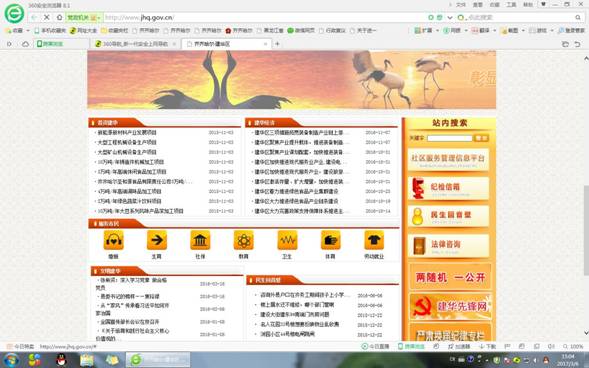Open the waveform health (卫生) icon
This screenshot has height=368, width=589.
287,240
